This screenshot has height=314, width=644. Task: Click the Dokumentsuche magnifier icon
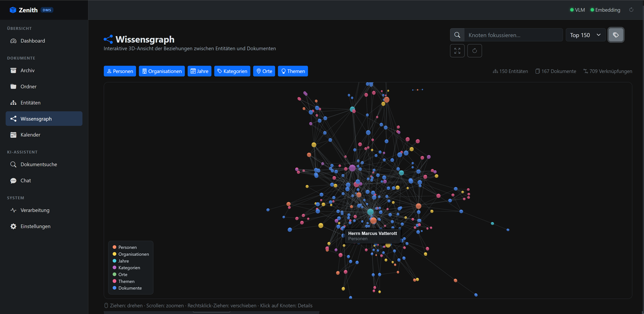point(13,165)
